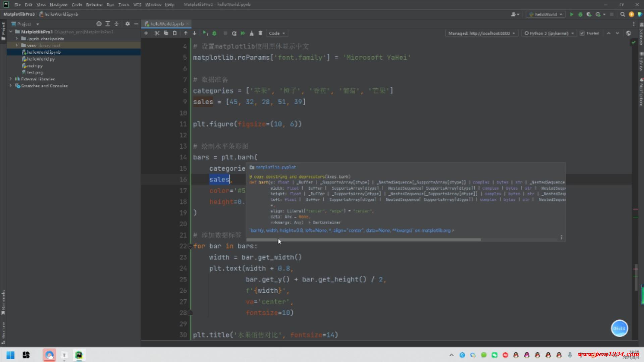Open the Refactor menu
Viewport: 644px width, 362px height.
pos(94,5)
